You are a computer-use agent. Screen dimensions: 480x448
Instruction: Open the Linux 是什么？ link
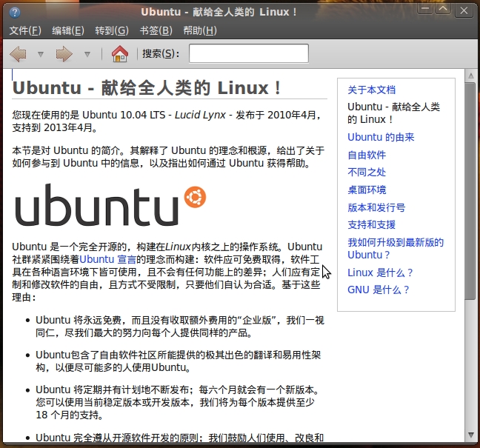[380, 273]
